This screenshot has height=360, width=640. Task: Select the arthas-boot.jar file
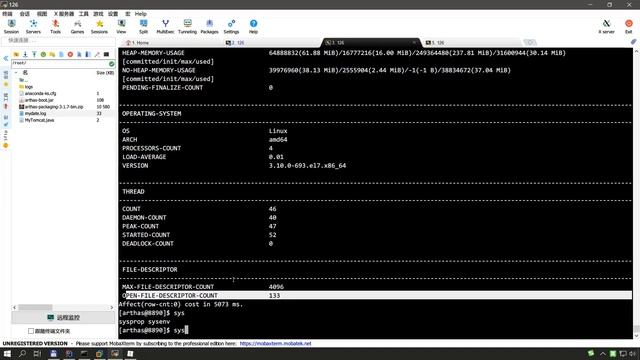(x=39, y=100)
